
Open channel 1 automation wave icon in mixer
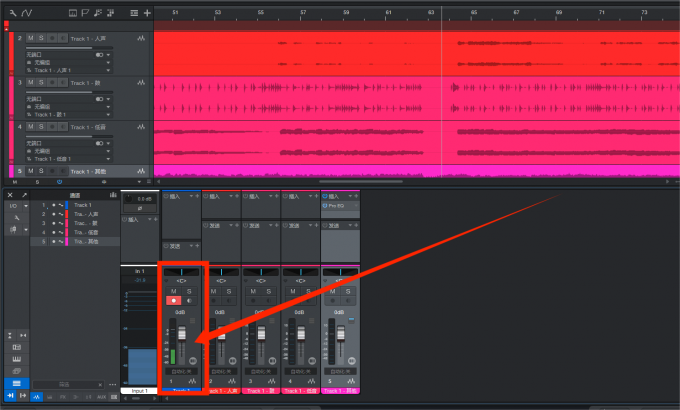tap(192, 381)
